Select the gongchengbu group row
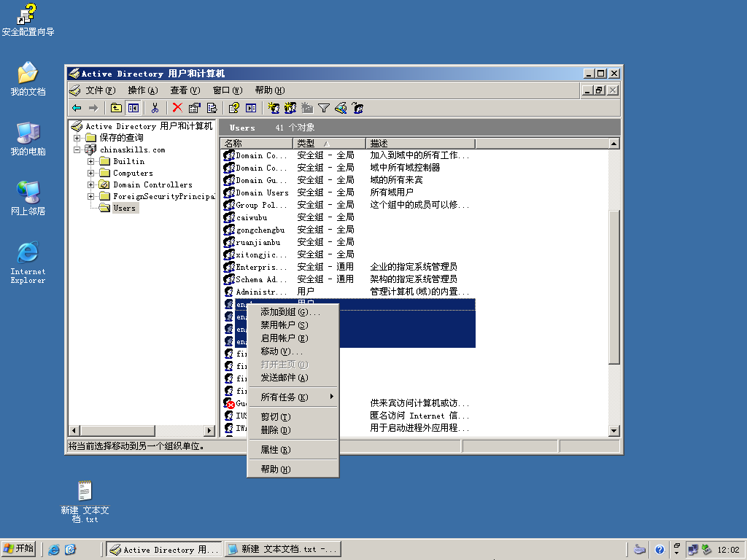 click(x=348, y=230)
